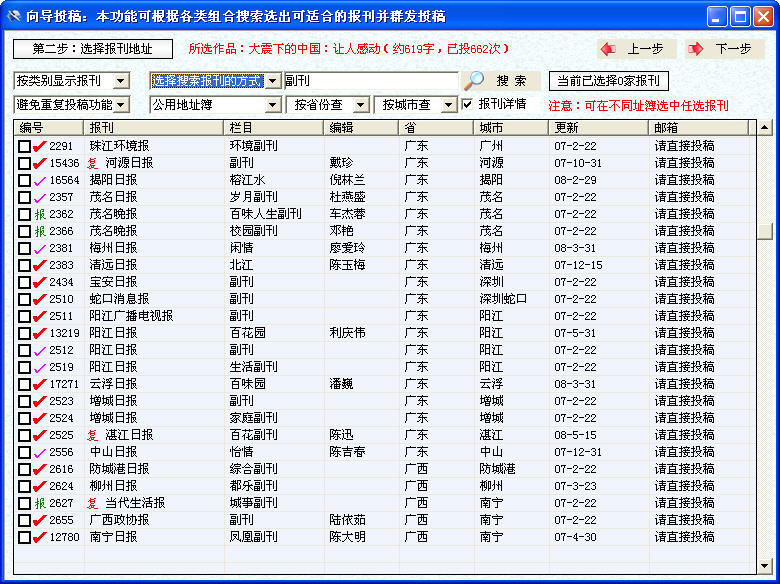Click the green 报 icon on row 2366

point(40,231)
